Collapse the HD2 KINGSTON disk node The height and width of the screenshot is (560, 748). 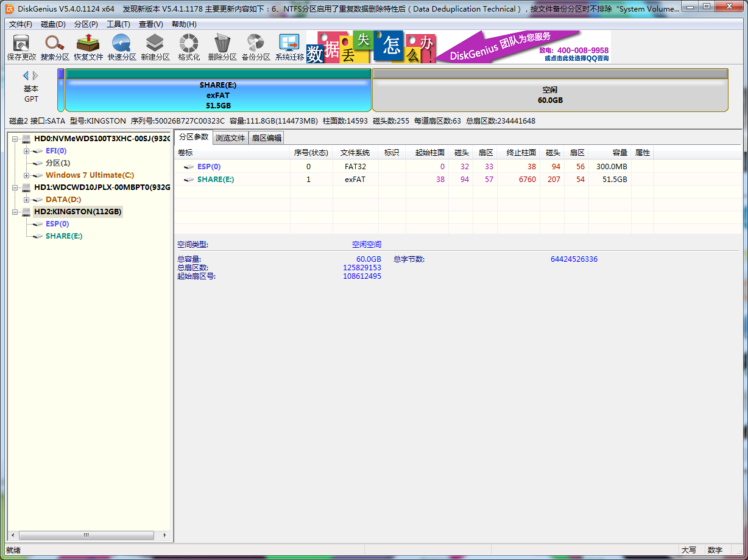coord(15,212)
